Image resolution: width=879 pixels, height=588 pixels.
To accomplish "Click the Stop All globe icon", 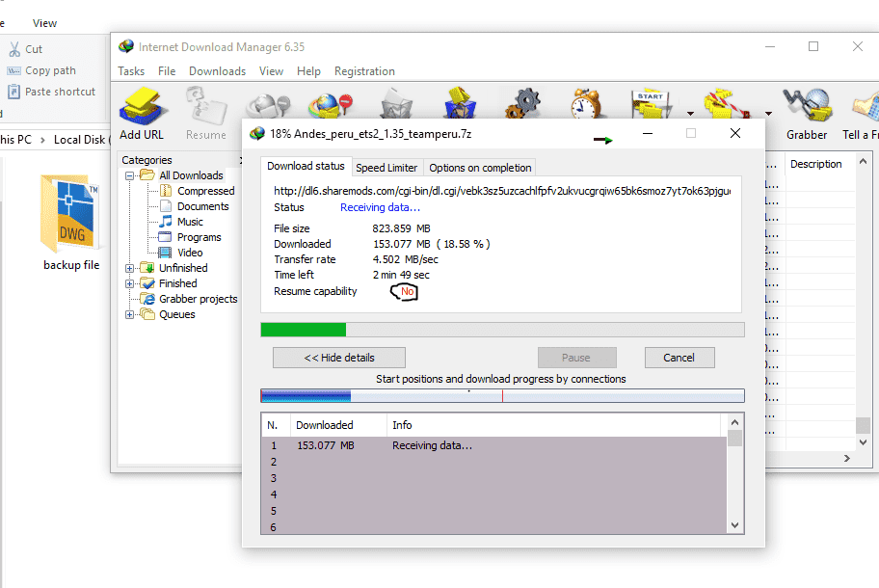I will click(331, 104).
